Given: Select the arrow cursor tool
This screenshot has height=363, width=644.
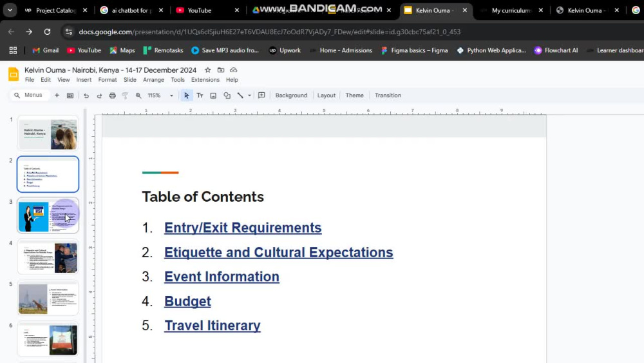Looking at the screenshot, I should tap(187, 95).
